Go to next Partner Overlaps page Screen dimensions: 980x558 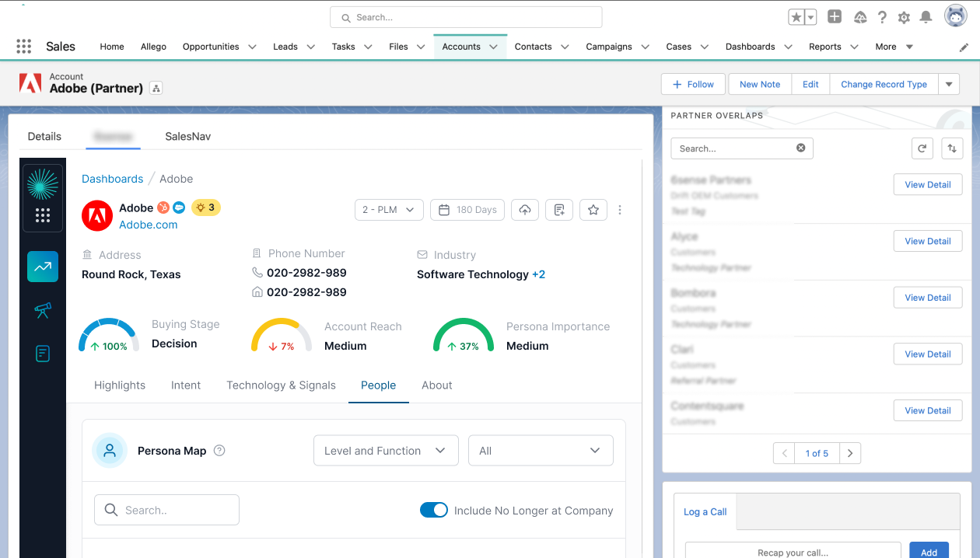pos(850,453)
